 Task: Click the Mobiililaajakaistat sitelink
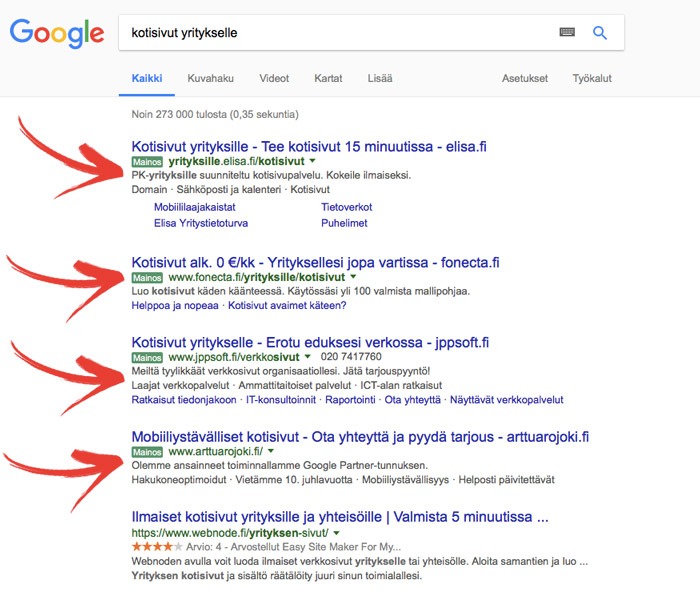tap(200, 207)
